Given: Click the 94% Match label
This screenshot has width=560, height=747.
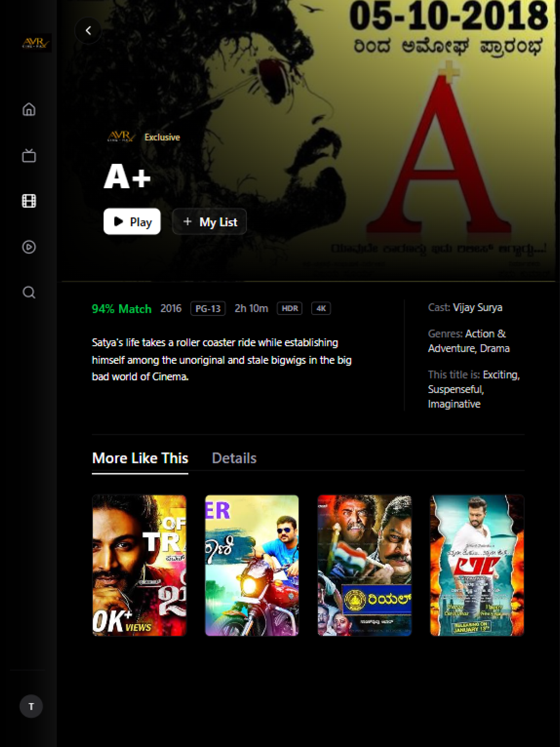Looking at the screenshot, I should point(122,309).
